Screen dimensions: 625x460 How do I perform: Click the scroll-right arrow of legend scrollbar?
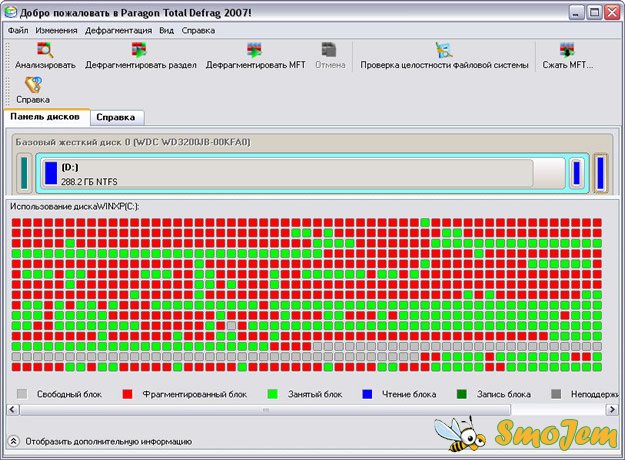(612, 409)
